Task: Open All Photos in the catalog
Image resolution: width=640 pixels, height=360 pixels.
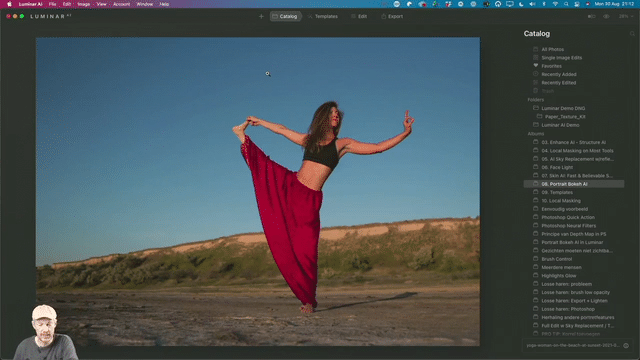Action: tap(552, 49)
